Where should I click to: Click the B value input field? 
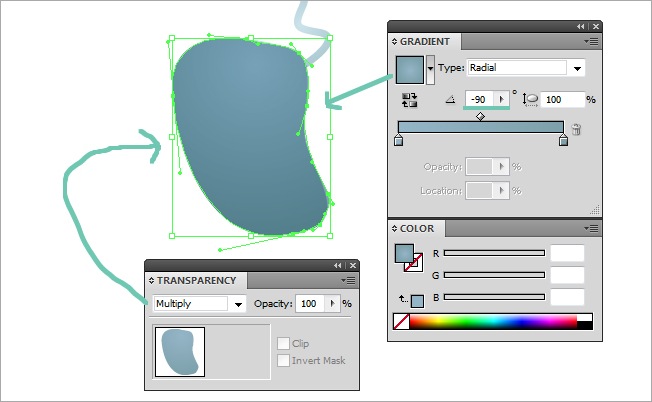(x=567, y=297)
